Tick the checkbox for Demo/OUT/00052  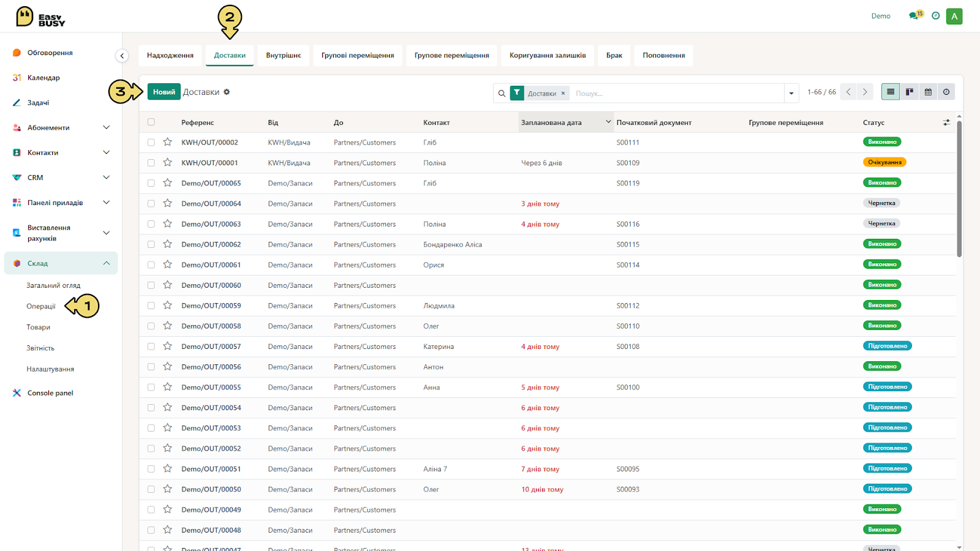151,448
